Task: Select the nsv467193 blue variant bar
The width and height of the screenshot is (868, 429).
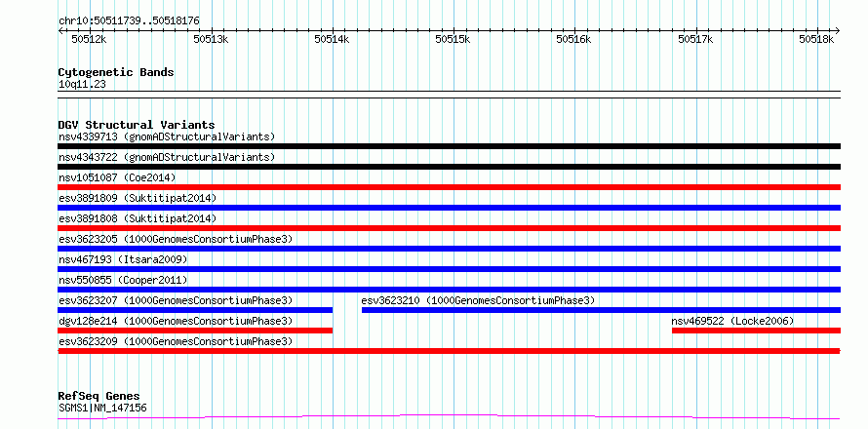Action: 449,269
